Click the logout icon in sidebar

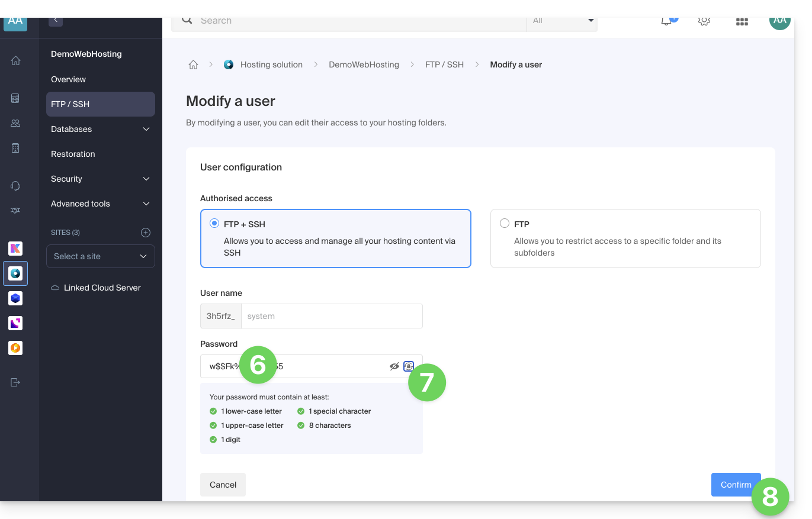pos(16,382)
